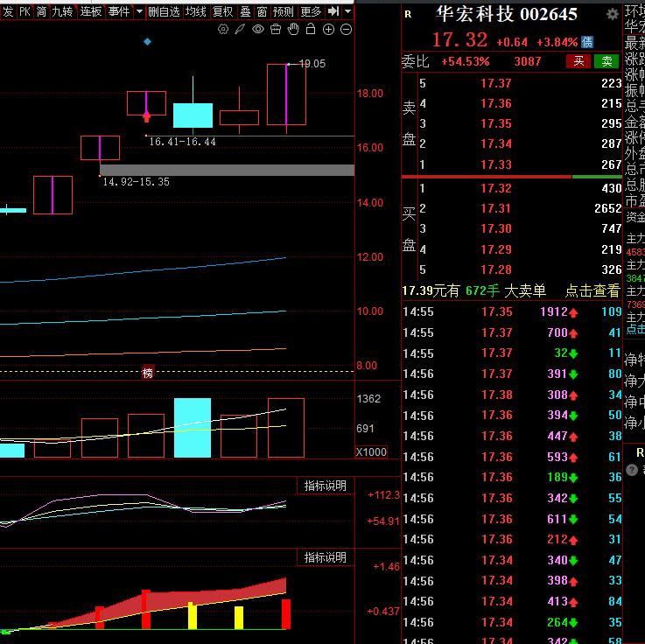This screenshot has height=644, width=645.
Task: Click the 点击 link in side panel
Action: (635, 329)
